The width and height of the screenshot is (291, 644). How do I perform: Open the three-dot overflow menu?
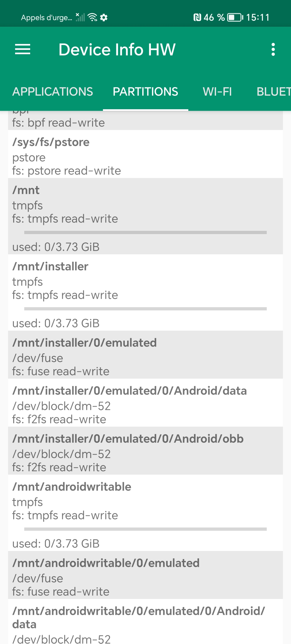pyautogui.click(x=273, y=49)
